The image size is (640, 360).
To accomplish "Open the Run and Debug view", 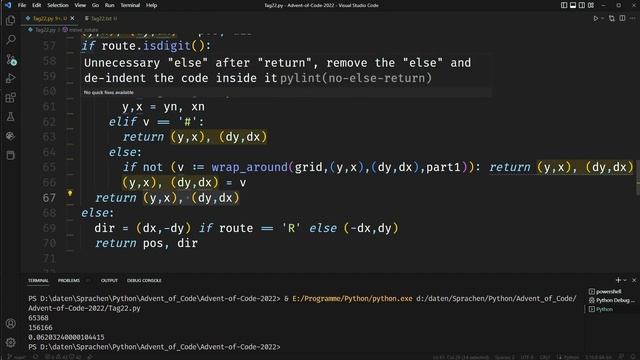I will pyautogui.click(x=11, y=78).
